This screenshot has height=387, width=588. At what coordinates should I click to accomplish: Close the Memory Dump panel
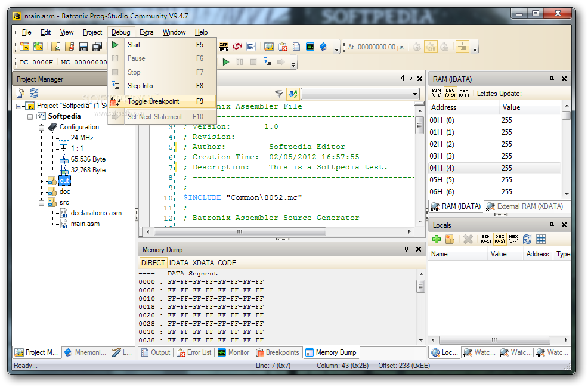[419, 249]
